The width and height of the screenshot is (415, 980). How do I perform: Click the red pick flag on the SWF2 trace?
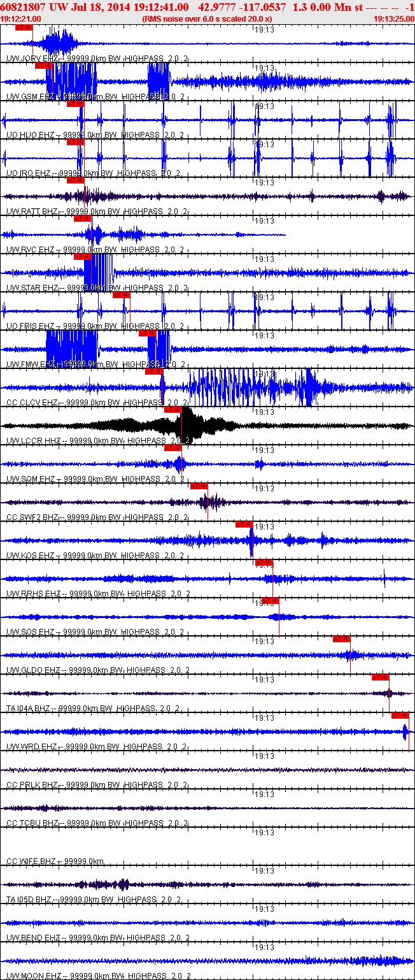tap(199, 486)
